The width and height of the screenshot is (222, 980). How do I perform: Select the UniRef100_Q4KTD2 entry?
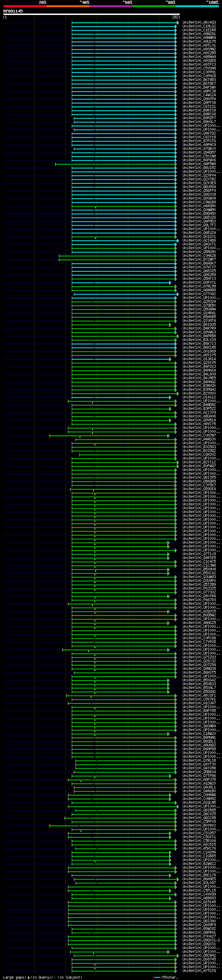pyautogui.click(x=199, y=133)
